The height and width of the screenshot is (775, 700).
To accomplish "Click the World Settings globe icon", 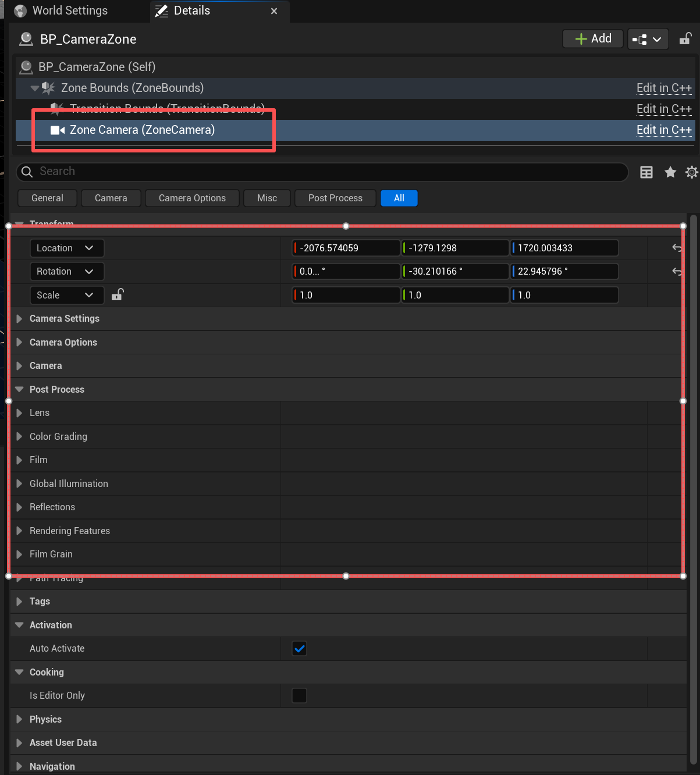I will tap(20, 11).
